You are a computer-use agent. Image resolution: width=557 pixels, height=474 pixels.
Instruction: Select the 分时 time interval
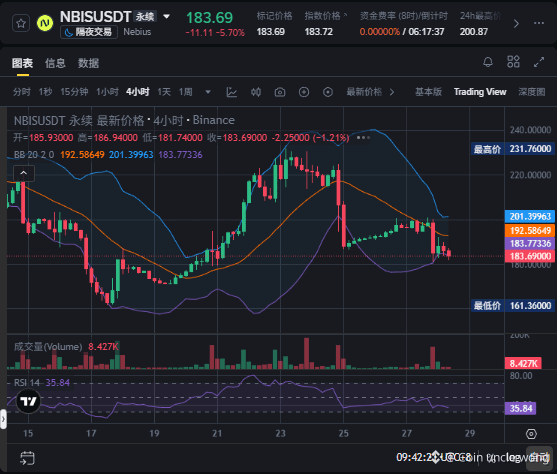point(22,92)
